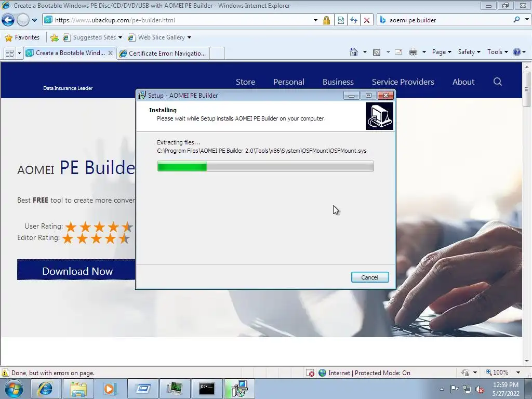Open a blank new tab
Viewport: 532px width, 399px height.
[217, 54]
